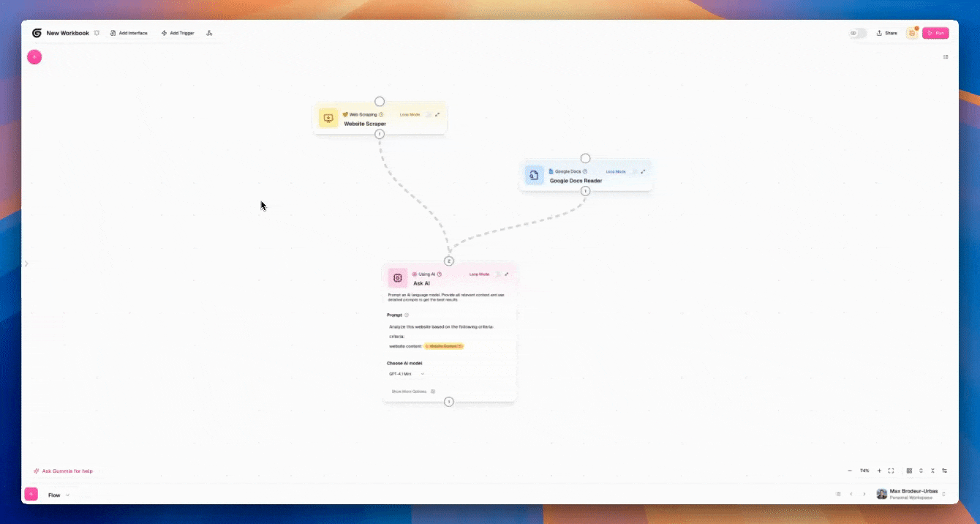
Task: Click the orange notes icon beside Run
Action: [912, 33]
